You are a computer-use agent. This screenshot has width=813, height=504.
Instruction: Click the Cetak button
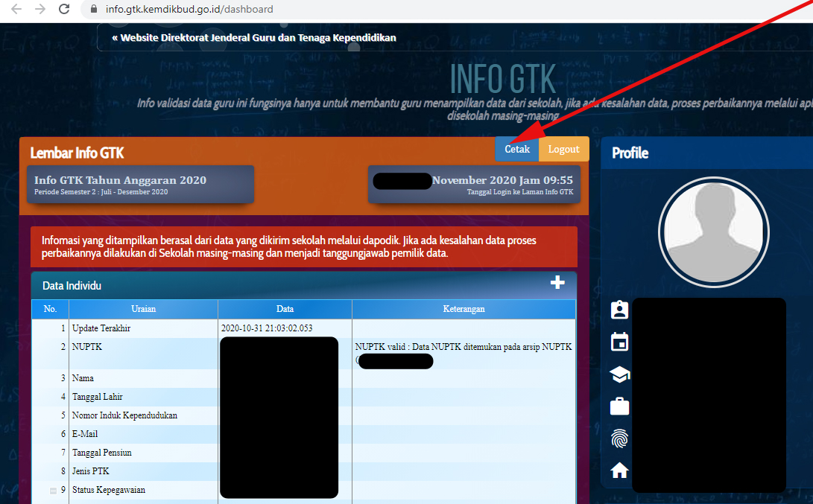pyautogui.click(x=516, y=149)
